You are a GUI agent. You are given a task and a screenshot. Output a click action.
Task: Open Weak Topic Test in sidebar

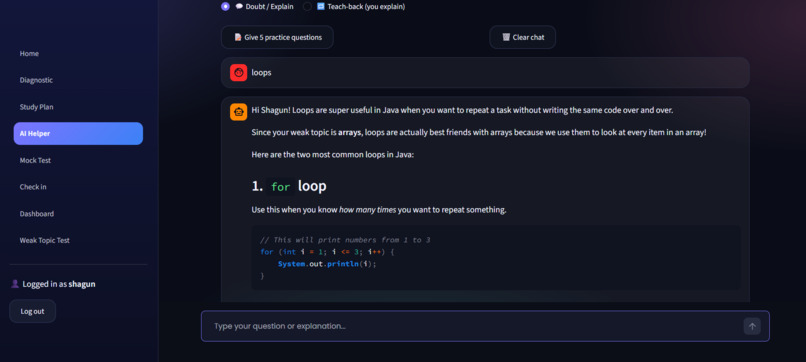tap(45, 241)
